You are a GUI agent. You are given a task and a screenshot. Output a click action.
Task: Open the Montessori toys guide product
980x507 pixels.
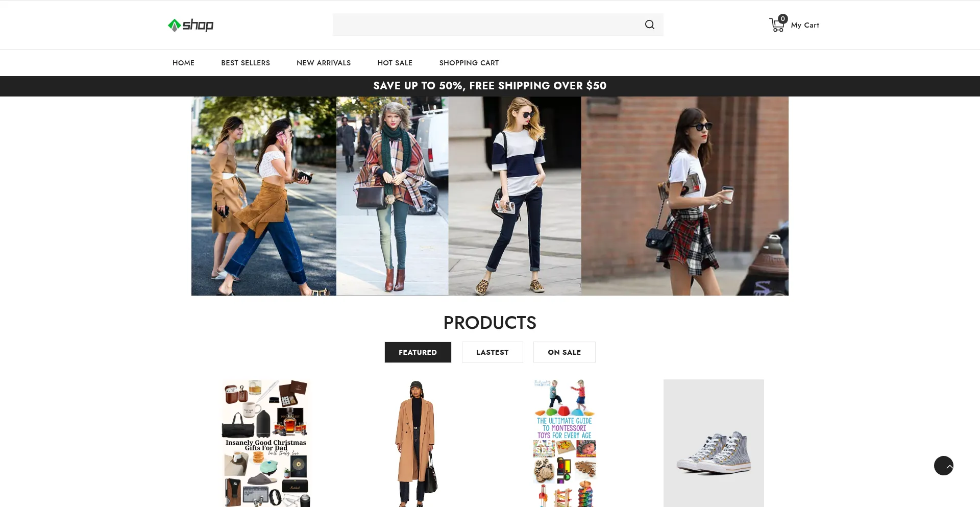point(565,443)
